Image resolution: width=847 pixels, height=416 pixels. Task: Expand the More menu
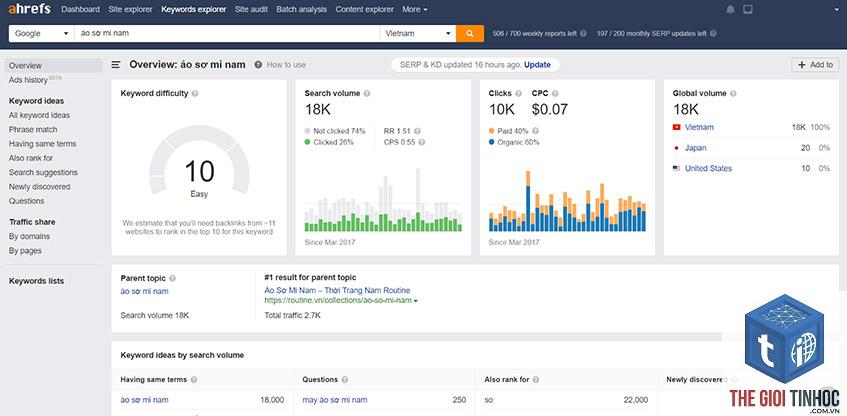(x=415, y=9)
